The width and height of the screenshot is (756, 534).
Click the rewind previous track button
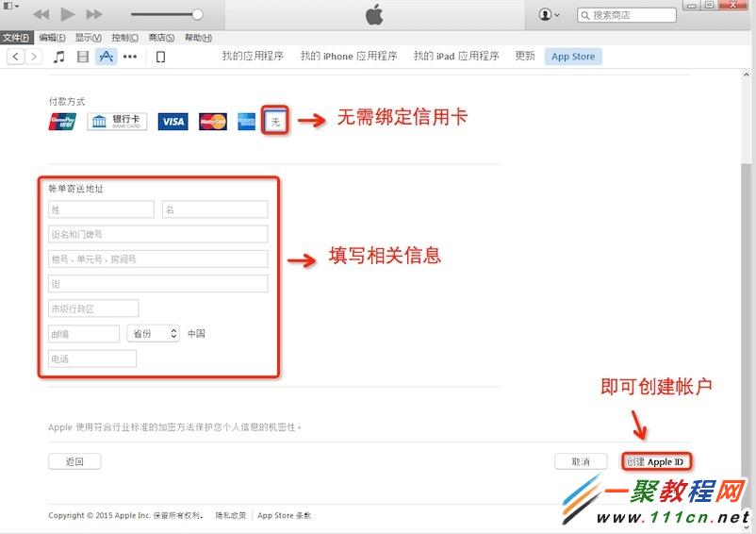pos(41,14)
